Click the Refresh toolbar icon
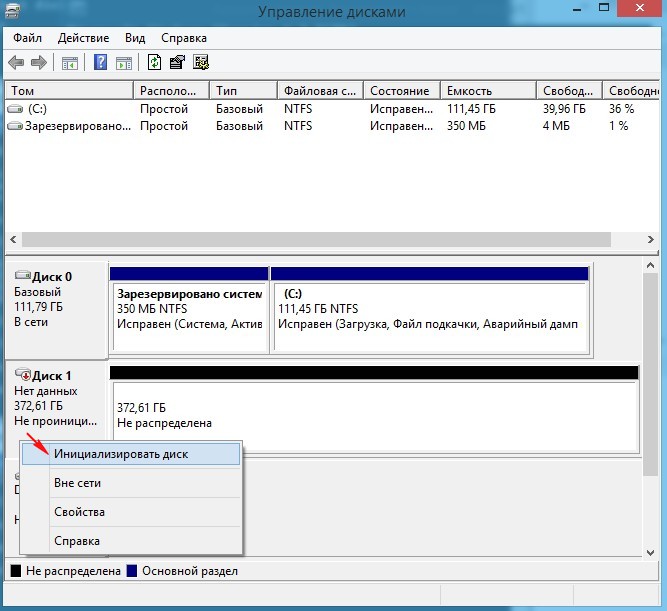Screen dimensions: 667x611 (154, 63)
